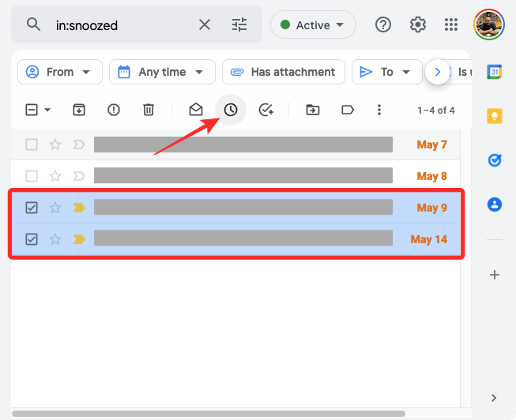Open the From filter chip
The image size is (516, 420).
pyautogui.click(x=60, y=72)
